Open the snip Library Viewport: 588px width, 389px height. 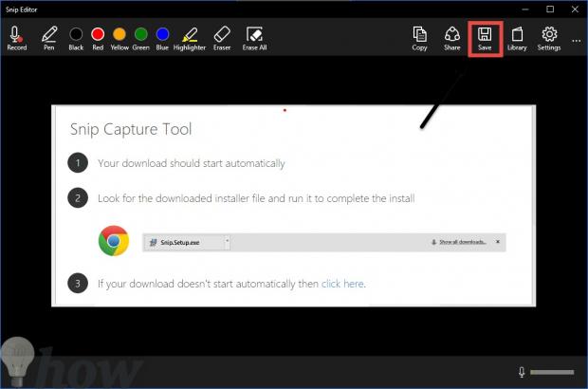point(517,36)
